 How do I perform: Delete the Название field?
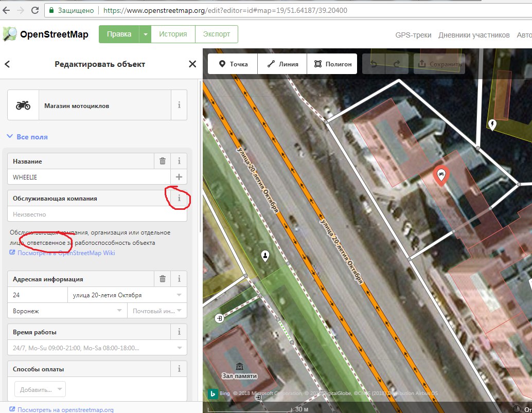click(x=163, y=161)
